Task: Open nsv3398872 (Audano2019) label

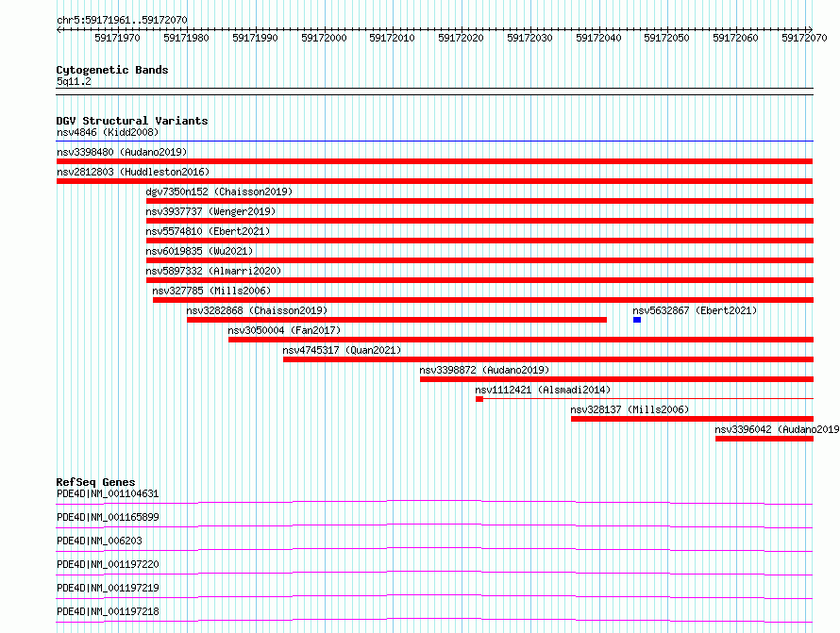Action: click(x=484, y=370)
